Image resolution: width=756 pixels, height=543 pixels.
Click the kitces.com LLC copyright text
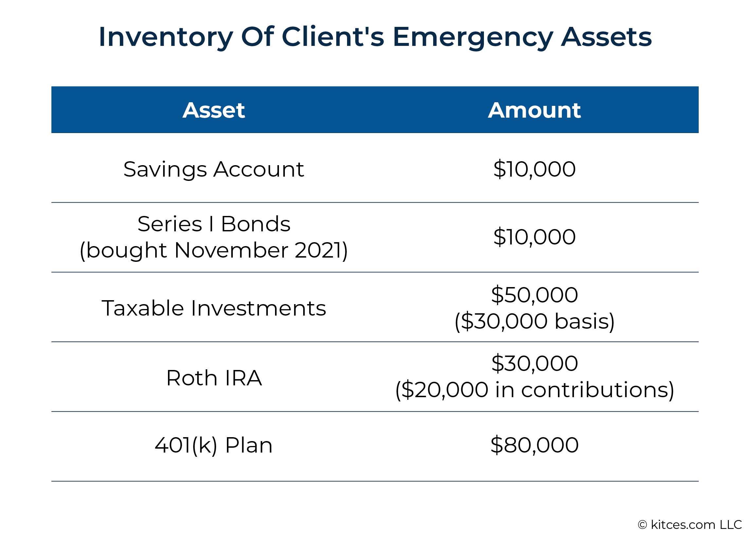(x=690, y=525)
